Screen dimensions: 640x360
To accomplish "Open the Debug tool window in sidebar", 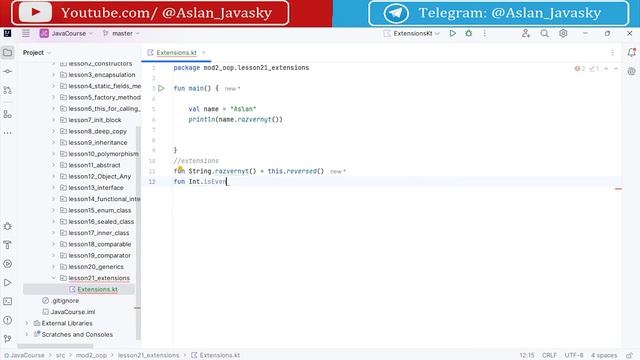I will 7,226.
